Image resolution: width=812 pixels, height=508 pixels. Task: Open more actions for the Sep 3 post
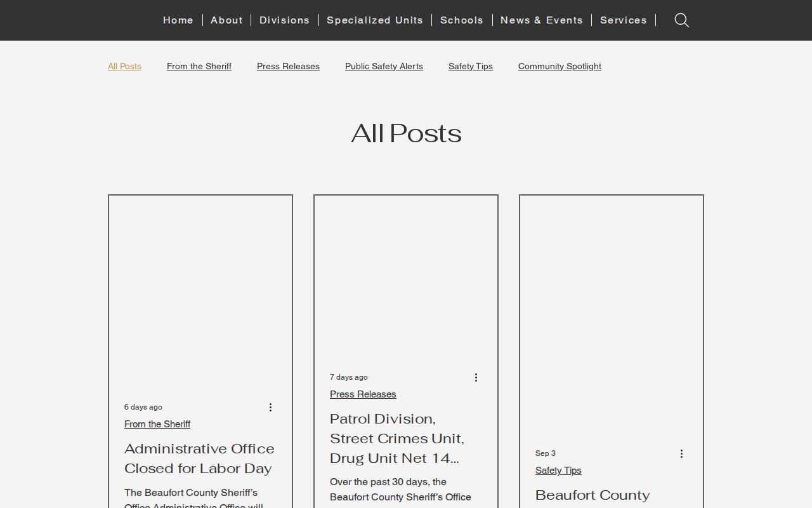click(681, 453)
